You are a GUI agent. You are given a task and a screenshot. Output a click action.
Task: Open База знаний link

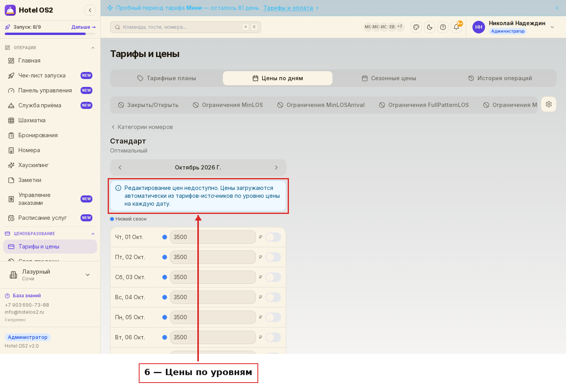pos(23,296)
